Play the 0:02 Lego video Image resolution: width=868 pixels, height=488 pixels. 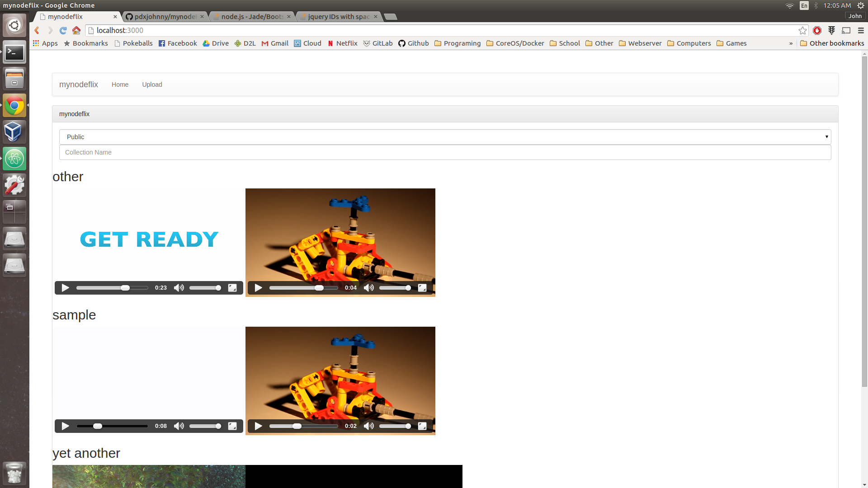pyautogui.click(x=258, y=426)
